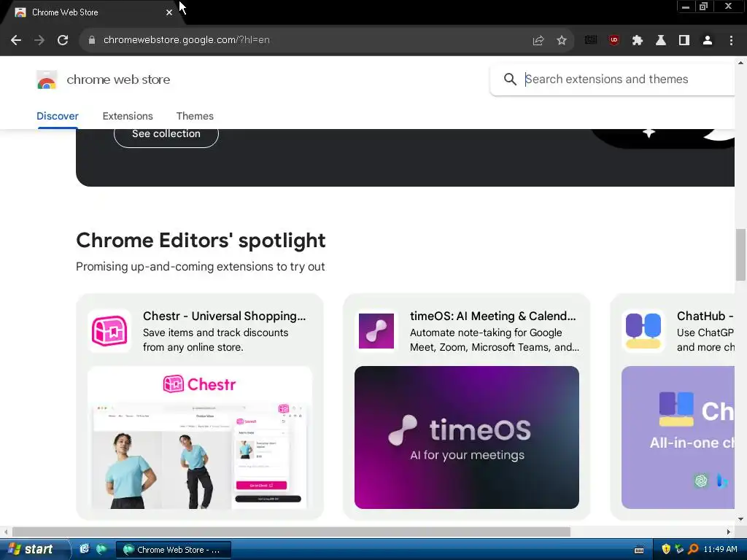747x560 pixels.
Task: Click the share page icon in address bar
Action: 538,41
